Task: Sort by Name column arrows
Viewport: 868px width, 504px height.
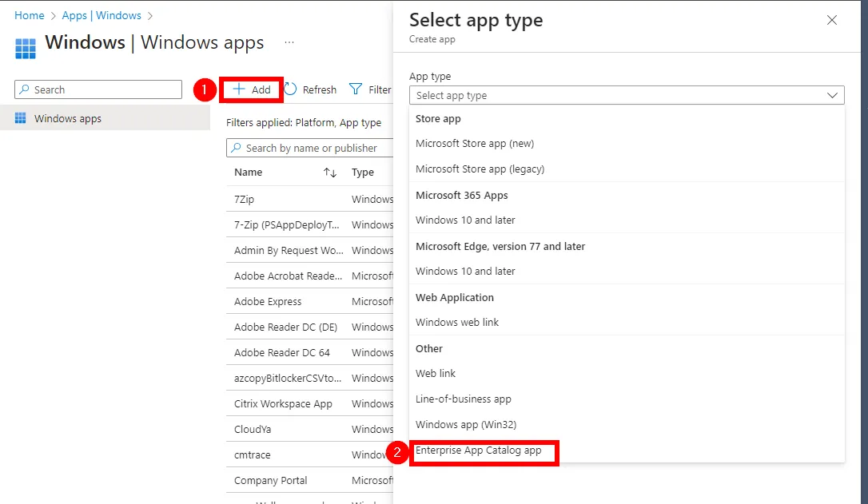Action: tap(329, 173)
